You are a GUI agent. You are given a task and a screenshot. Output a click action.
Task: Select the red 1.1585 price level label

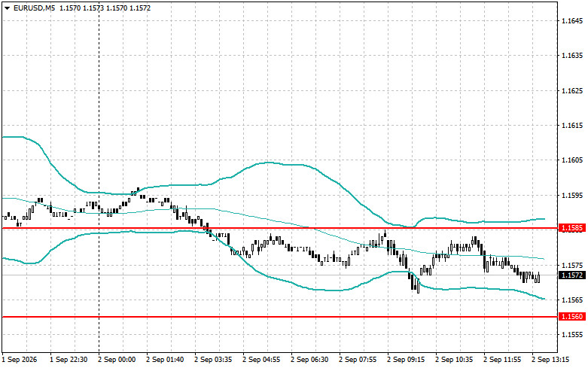[572, 228]
